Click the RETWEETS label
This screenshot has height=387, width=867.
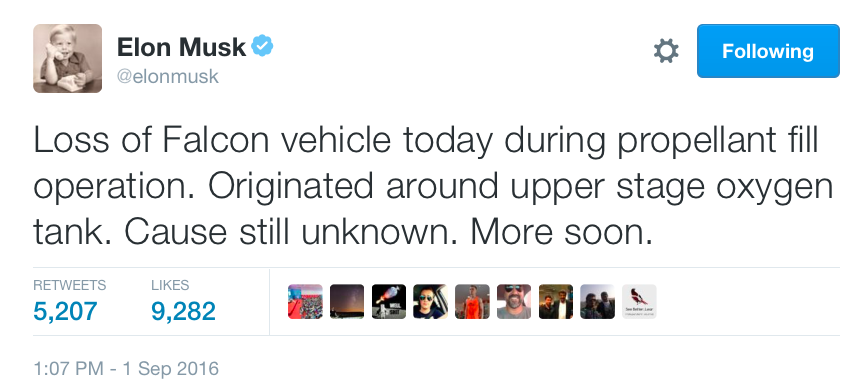pyautogui.click(x=70, y=285)
